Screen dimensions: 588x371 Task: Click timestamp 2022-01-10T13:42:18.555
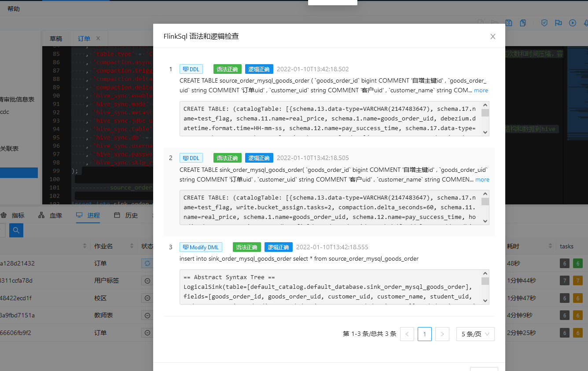[332, 247]
